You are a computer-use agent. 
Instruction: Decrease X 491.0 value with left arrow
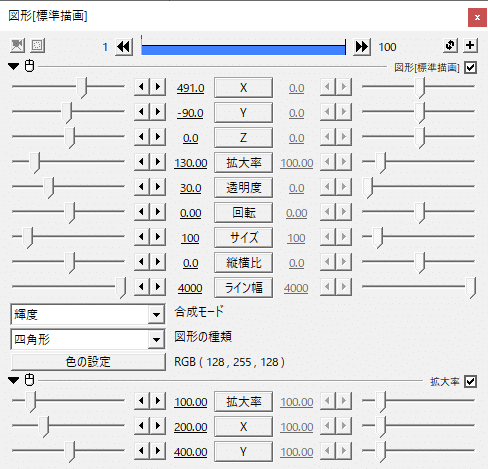click(142, 87)
